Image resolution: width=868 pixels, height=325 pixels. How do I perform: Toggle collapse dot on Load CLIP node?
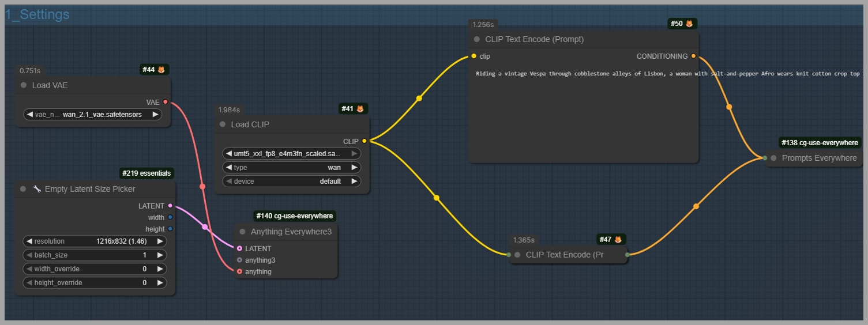tap(223, 124)
